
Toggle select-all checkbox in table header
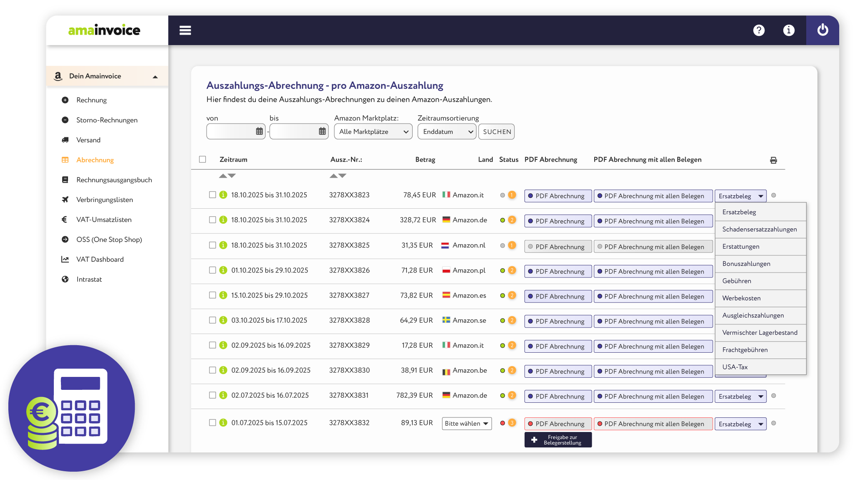[x=203, y=159]
